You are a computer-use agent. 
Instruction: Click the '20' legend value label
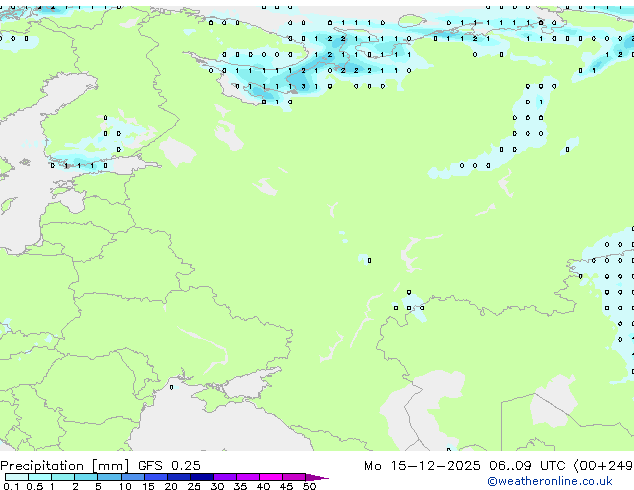(171, 486)
